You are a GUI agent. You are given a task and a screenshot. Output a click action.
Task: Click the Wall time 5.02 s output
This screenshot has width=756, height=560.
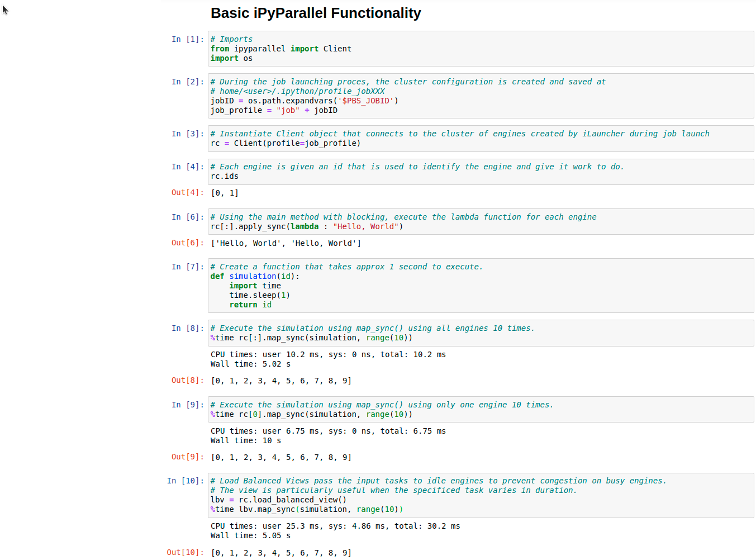click(250, 364)
